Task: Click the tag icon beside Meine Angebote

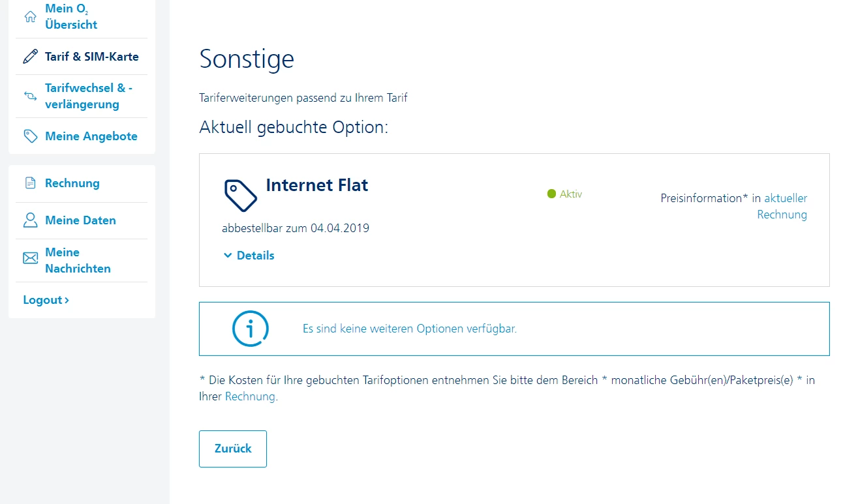Action: pos(30,136)
